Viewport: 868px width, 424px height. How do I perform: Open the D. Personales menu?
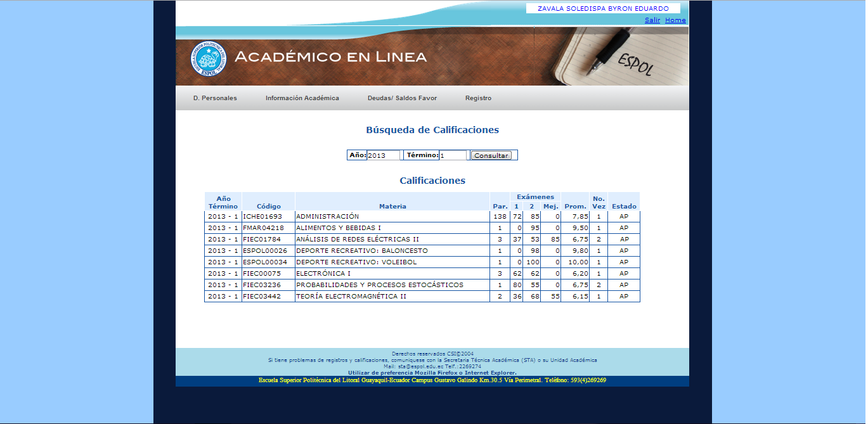(x=215, y=98)
